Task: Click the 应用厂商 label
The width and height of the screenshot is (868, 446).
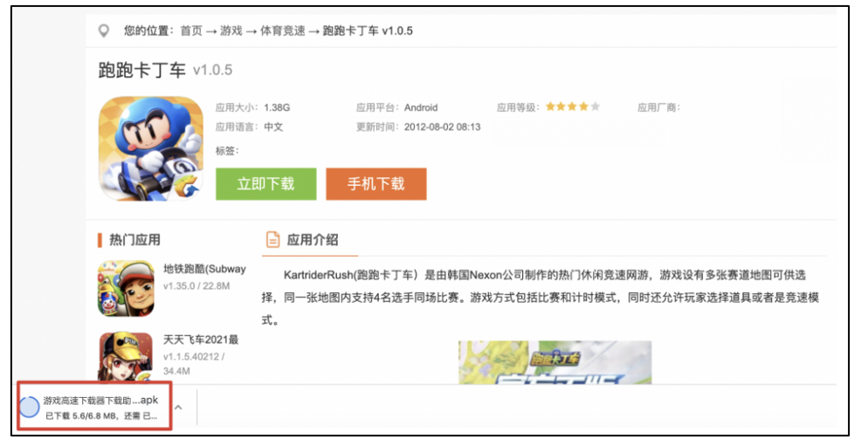Action: pyautogui.click(x=658, y=107)
